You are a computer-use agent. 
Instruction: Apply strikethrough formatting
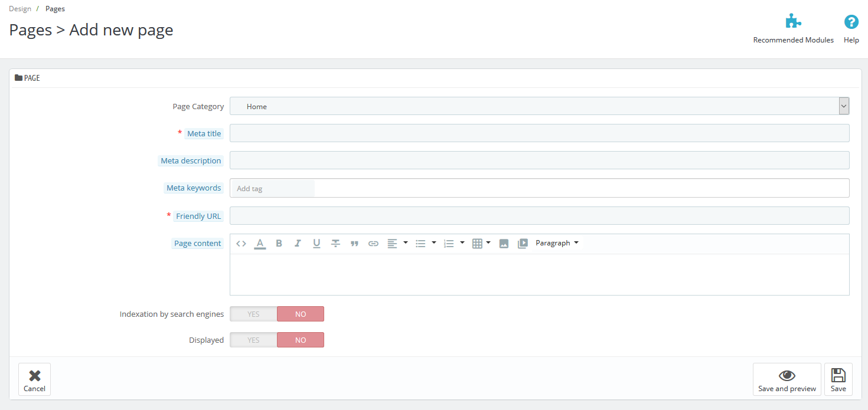[335, 244]
